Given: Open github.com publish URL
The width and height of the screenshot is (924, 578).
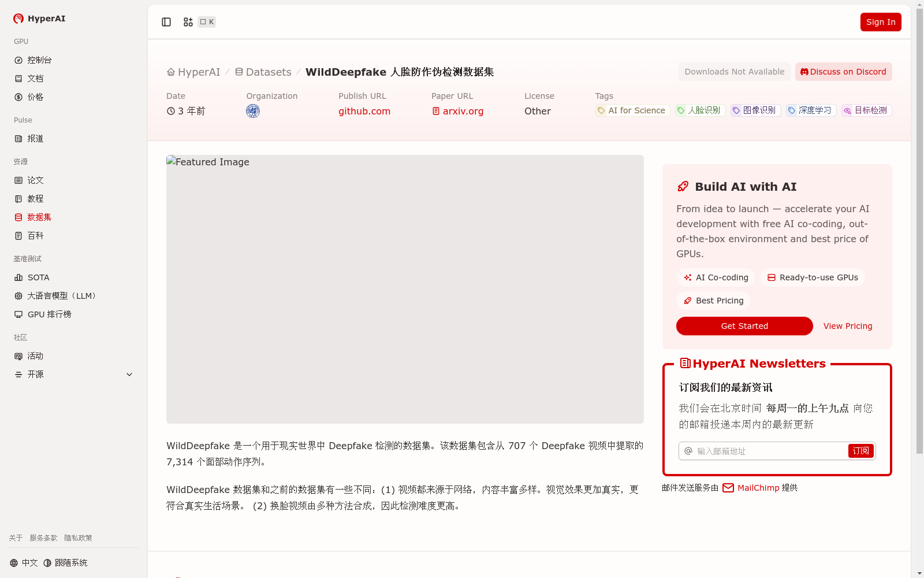Looking at the screenshot, I should pyautogui.click(x=364, y=111).
